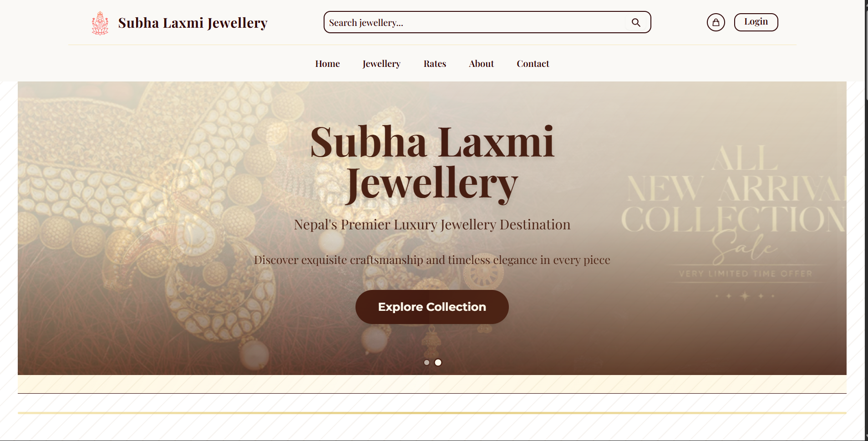The height and width of the screenshot is (441, 868).
Task: Click the Login button
Action: [756, 22]
